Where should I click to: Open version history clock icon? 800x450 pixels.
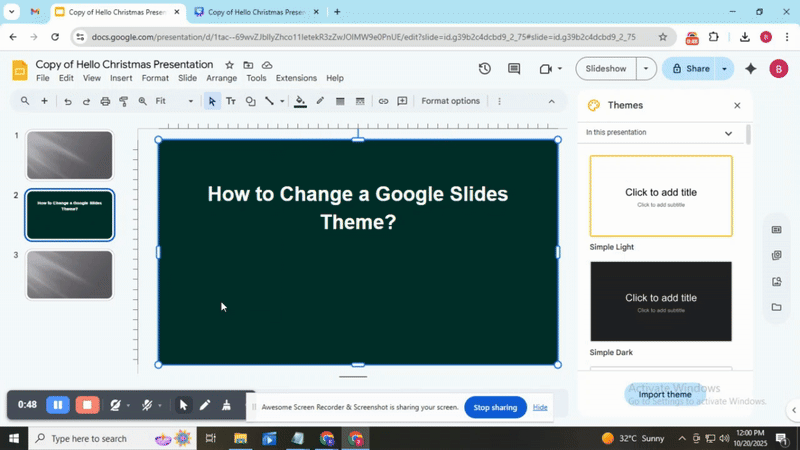[485, 69]
